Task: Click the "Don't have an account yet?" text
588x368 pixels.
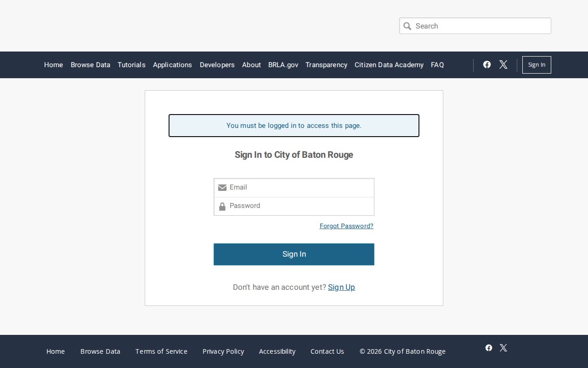Action: point(279,287)
